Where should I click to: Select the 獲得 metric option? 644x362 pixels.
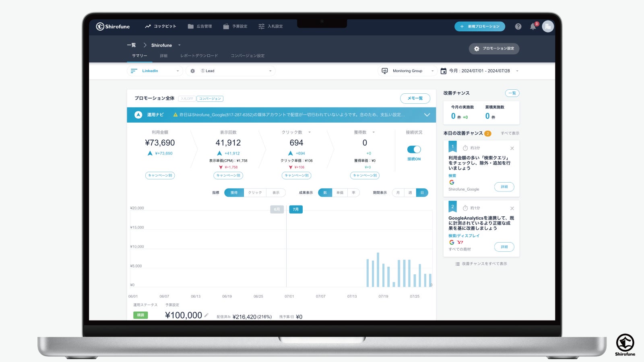tap(234, 193)
